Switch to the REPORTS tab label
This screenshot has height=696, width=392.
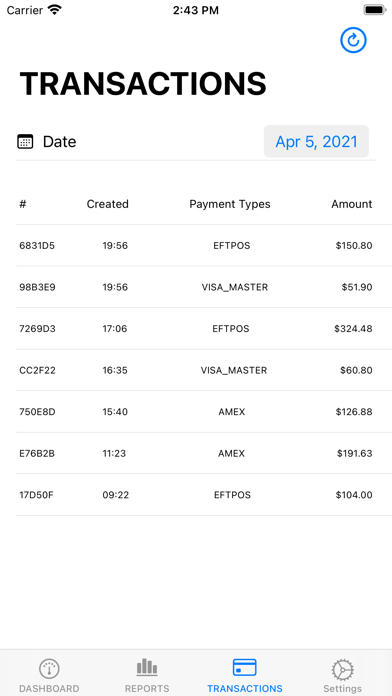coord(147,688)
